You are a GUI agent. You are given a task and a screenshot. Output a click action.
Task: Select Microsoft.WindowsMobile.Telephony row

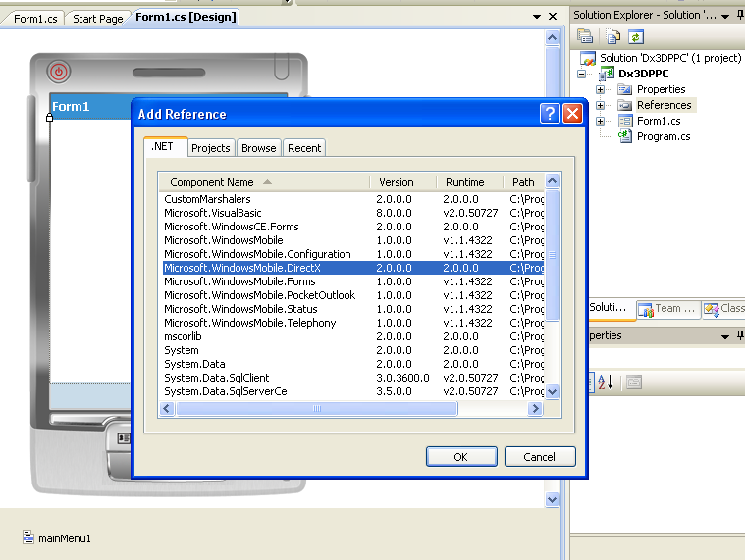353,323
